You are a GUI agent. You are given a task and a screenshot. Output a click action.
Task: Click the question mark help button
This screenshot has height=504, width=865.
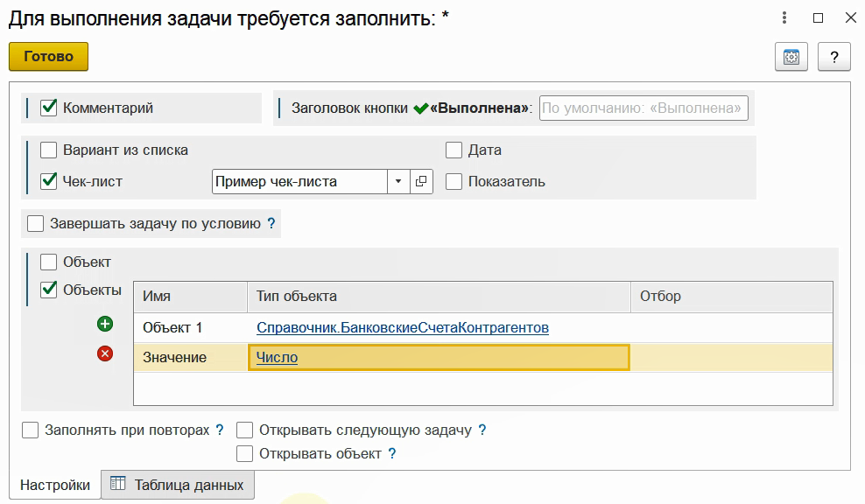[x=834, y=57]
